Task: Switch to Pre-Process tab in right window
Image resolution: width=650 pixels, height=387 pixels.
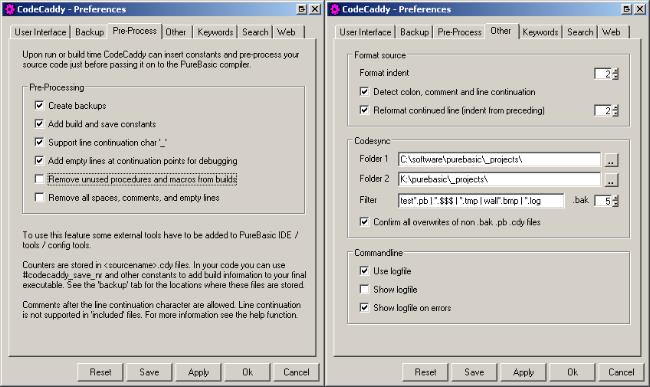Action: pos(459,32)
